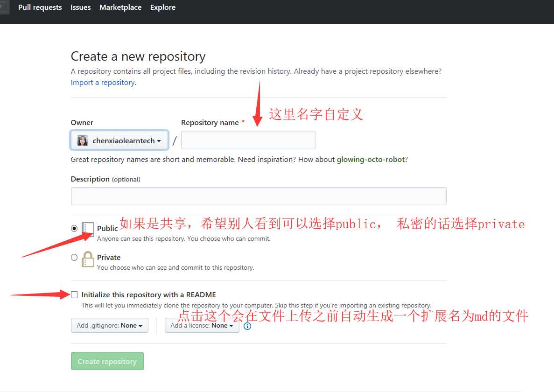Click the license info icon

point(248,326)
